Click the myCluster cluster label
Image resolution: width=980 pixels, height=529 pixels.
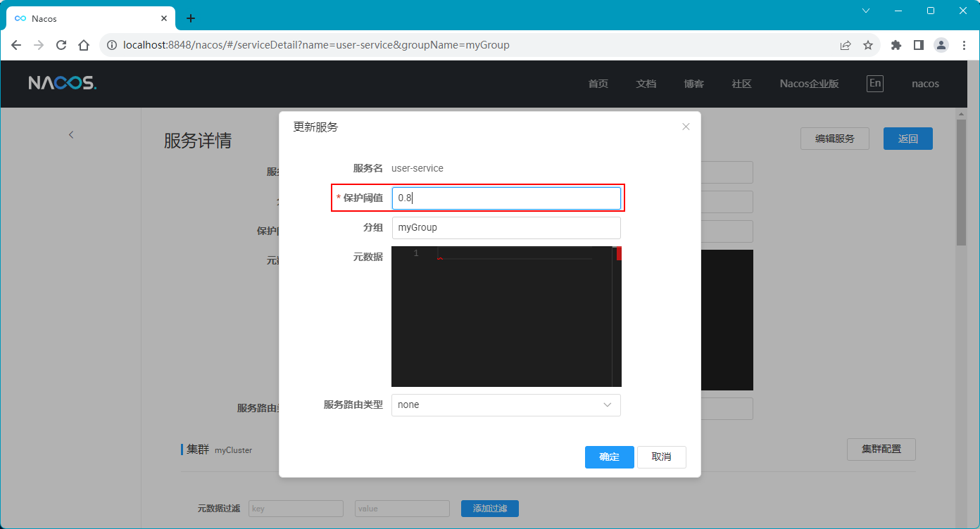[233, 450]
